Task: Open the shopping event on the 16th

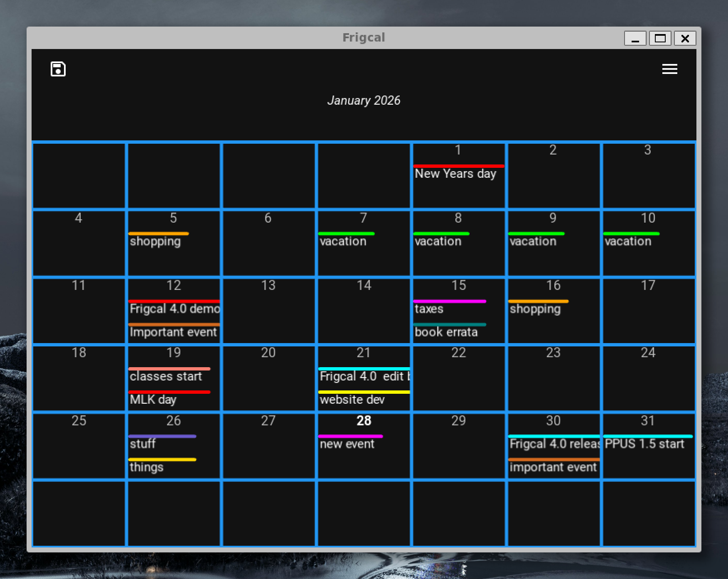Action: click(x=538, y=309)
